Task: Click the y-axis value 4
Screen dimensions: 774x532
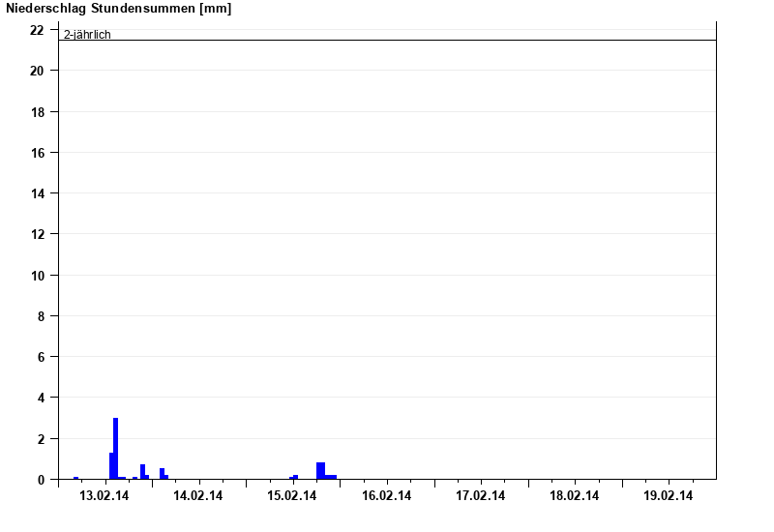Action: click(x=40, y=398)
